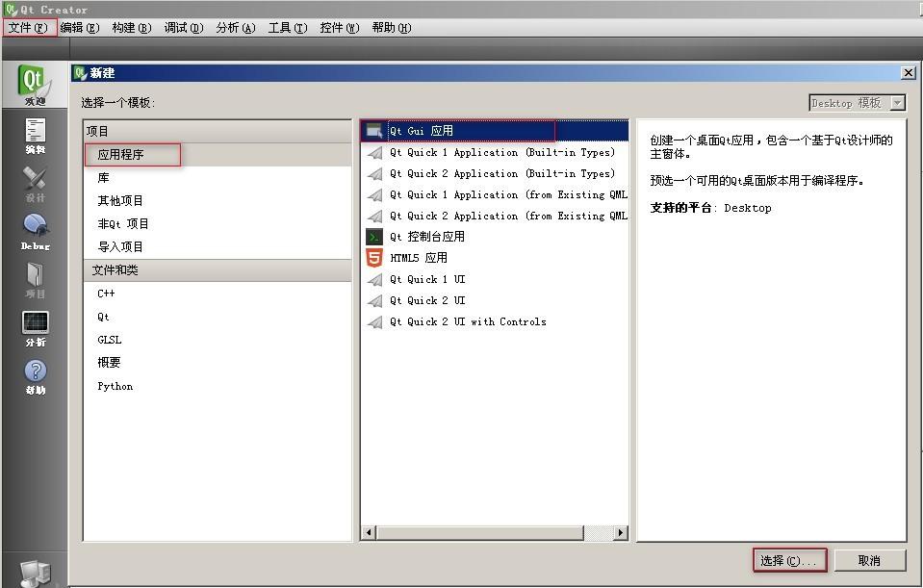Screen dimensions: 923x588
Task: Select 应用程序 under the 项目 category
Action: pyautogui.click(x=135, y=154)
